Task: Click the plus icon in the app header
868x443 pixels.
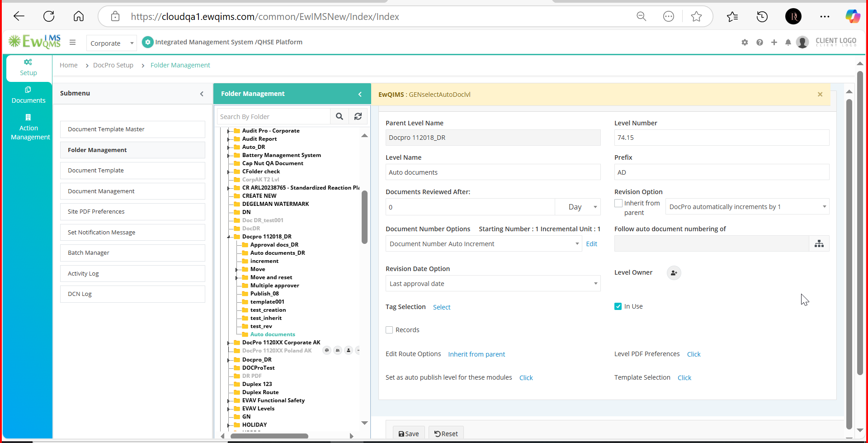Action: point(774,43)
